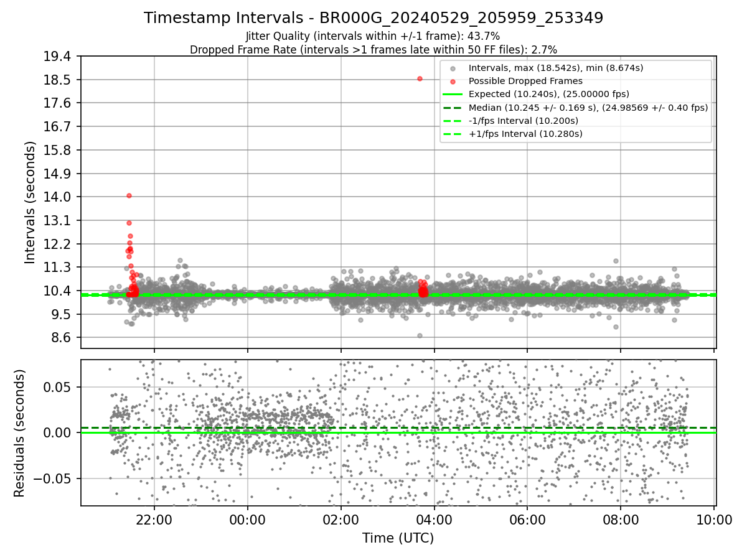The image size is (747, 560).
Task: Click the y-axis tick label "11.3"
Action: [x=59, y=267]
